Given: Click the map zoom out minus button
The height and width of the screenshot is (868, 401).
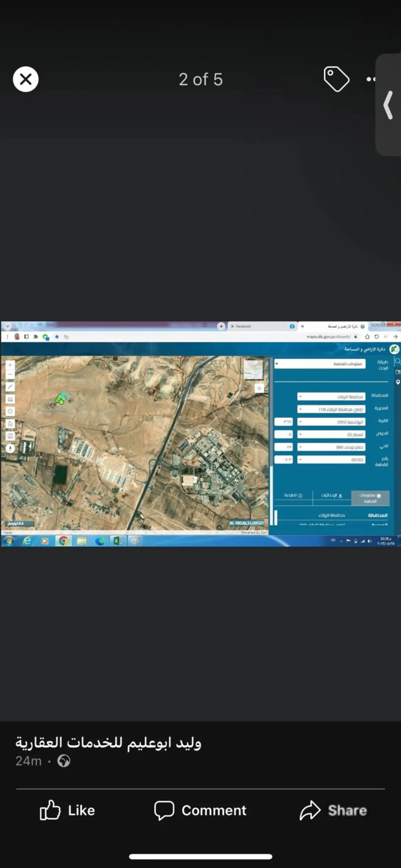Looking at the screenshot, I should pos(10,375).
